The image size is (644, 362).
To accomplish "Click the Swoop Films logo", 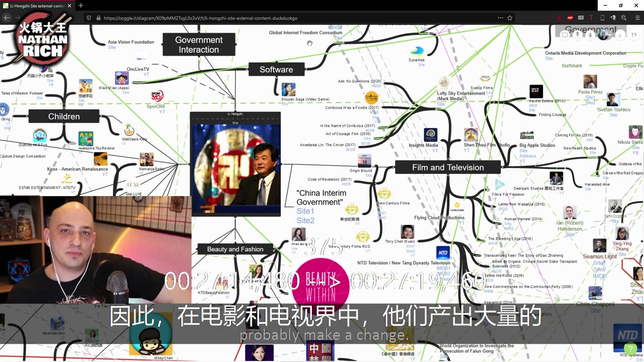I will coord(485,78).
